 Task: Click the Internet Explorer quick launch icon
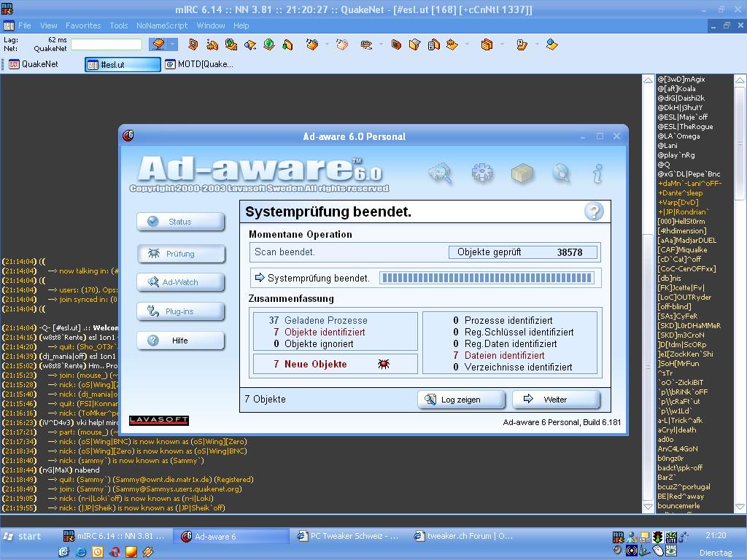(x=81, y=552)
